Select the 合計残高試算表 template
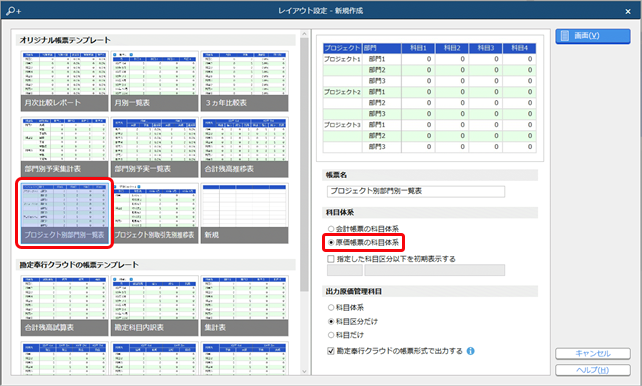Image resolution: width=642 pixels, height=386 pixels. [x=65, y=306]
